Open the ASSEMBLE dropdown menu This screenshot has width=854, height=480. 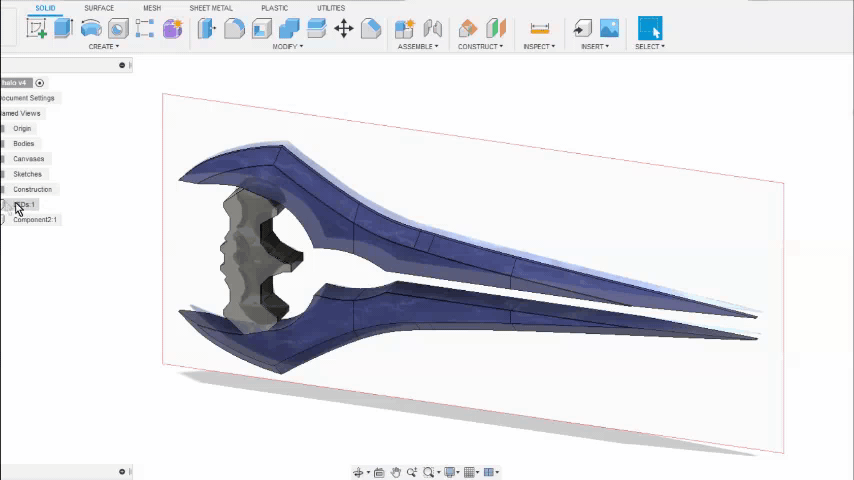tap(418, 47)
